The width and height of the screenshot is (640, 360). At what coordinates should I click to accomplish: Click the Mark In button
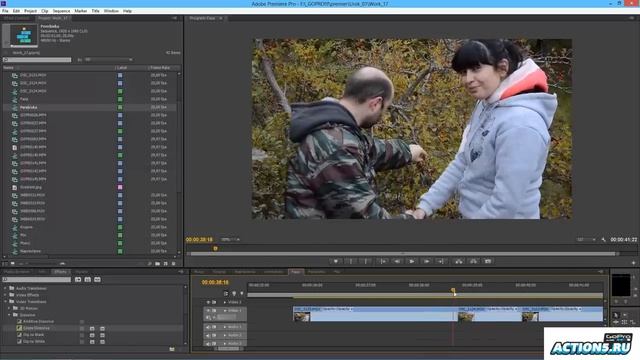tap(351, 262)
